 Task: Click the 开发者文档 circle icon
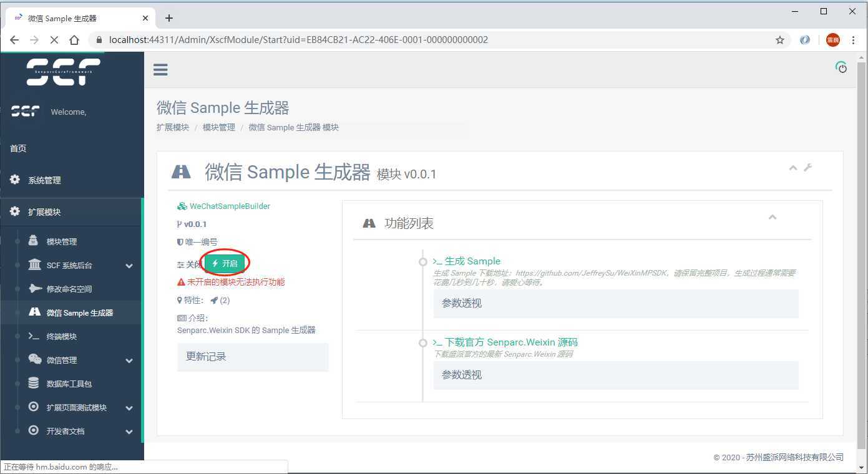pyautogui.click(x=34, y=431)
